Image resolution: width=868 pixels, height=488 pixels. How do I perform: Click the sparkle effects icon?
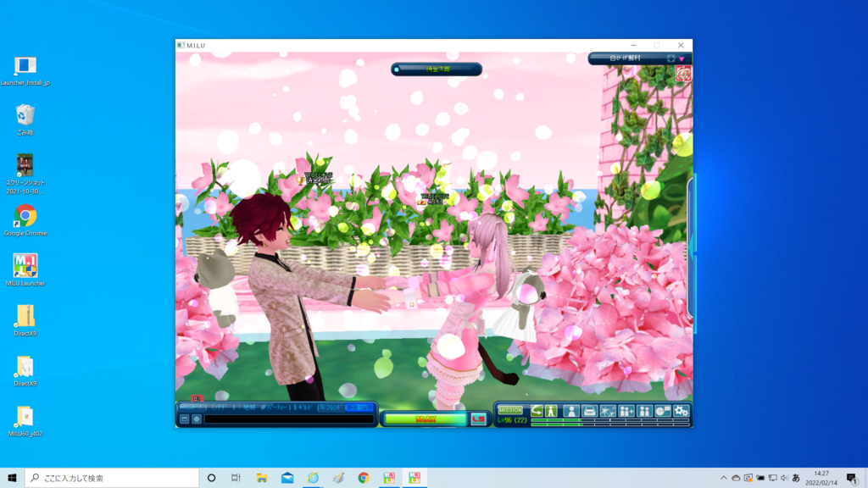608,411
